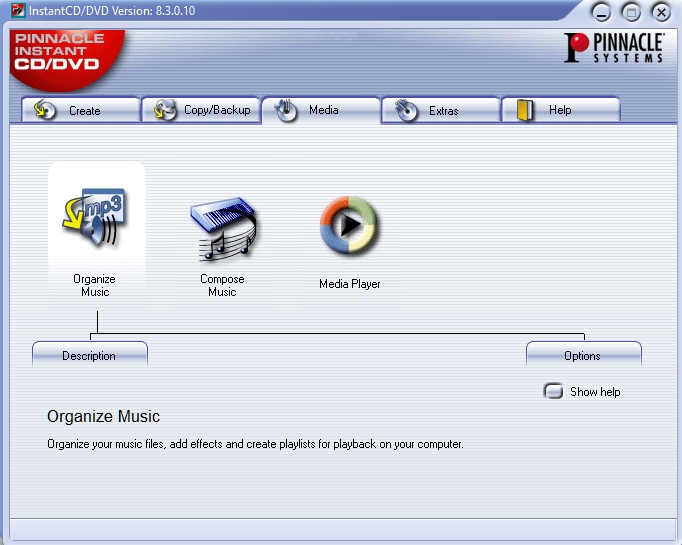Image resolution: width=682 pixels, height=545 pixels.
Task: Click the description sentence about playlists
Action: point(255,444)
